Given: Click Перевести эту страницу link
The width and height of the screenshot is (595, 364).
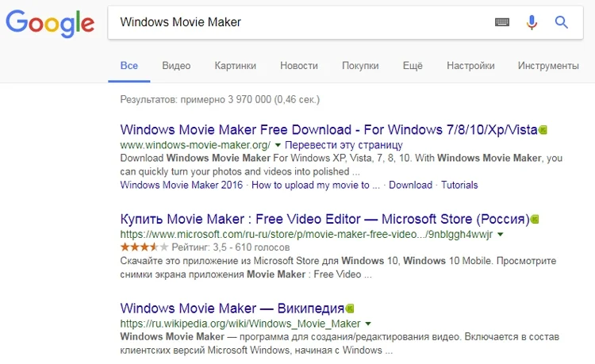Looking at the screenshot, I should pos(344,145).
